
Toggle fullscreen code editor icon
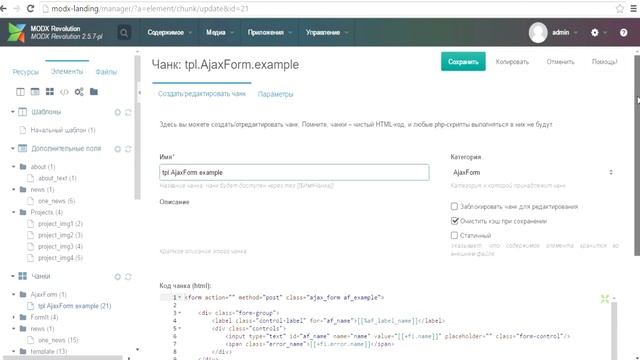click(605, 299)
